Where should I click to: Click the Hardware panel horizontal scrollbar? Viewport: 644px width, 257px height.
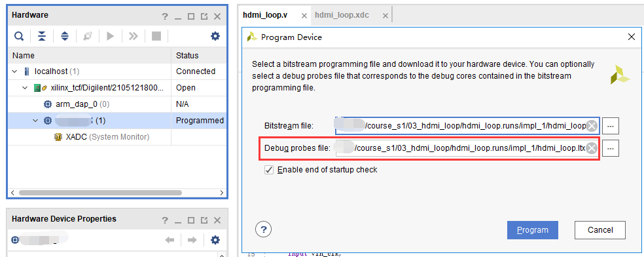tap(100, 193)
